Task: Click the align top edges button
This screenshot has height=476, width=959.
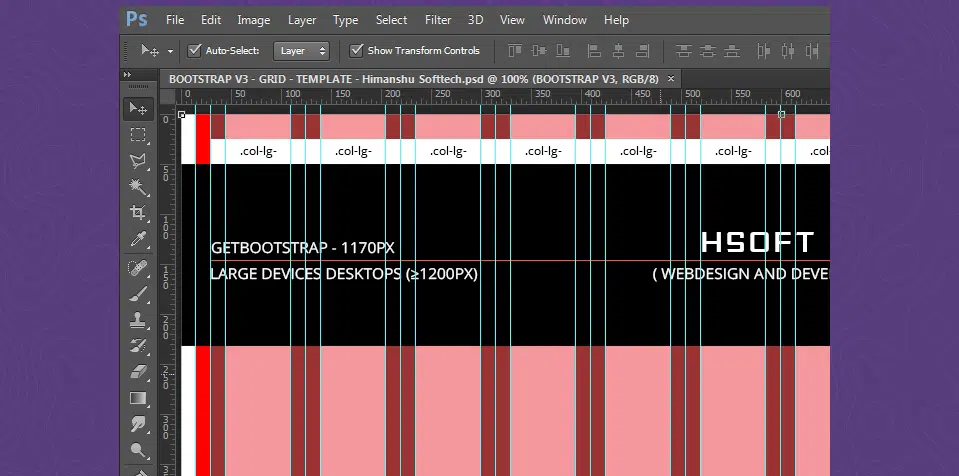Action: point(516,51)
